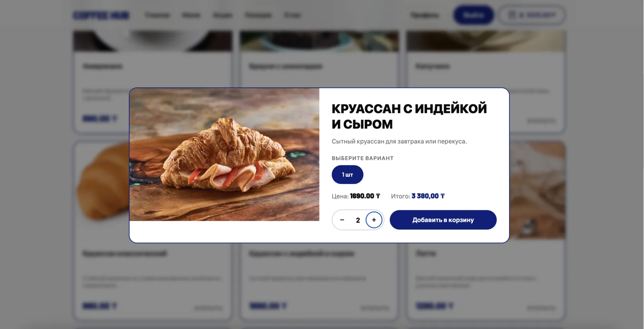Click the quantity value 2 field

(358, 220)
